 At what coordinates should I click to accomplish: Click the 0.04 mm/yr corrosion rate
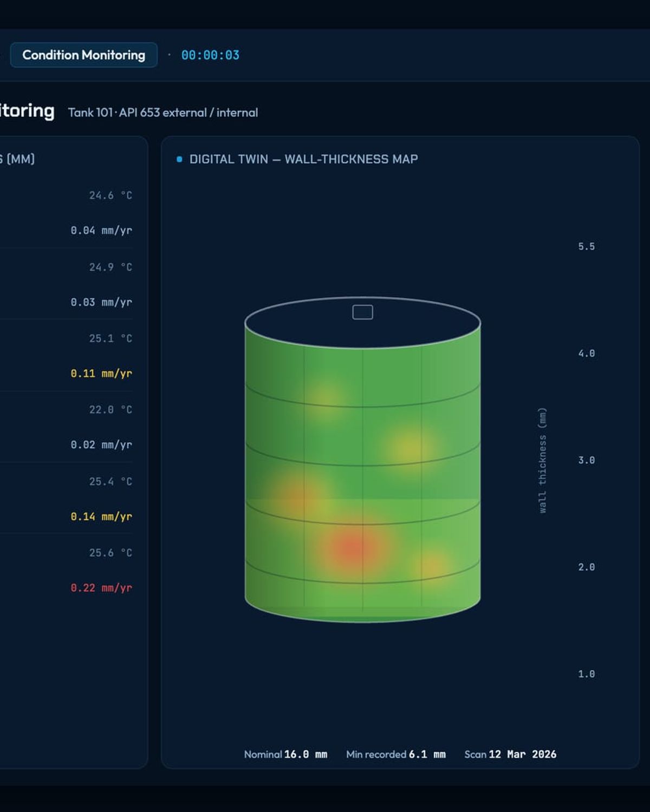[101, 231]
